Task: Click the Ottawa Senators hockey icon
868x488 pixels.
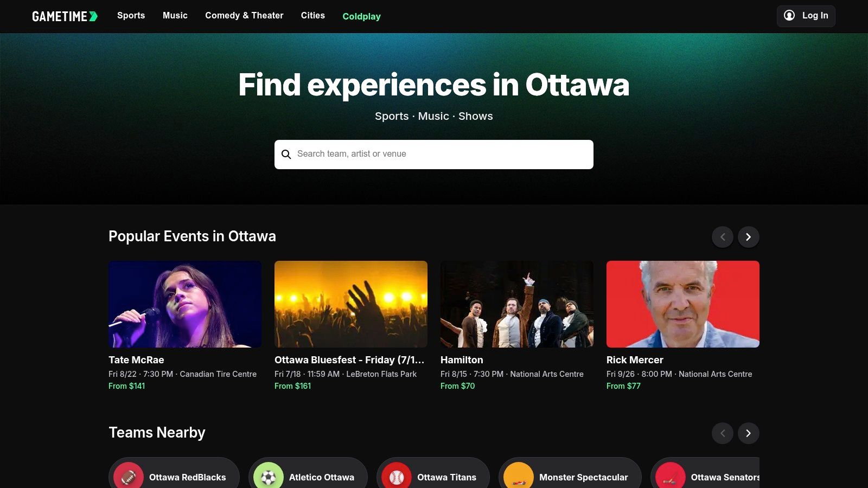Action: pos(671,477)
